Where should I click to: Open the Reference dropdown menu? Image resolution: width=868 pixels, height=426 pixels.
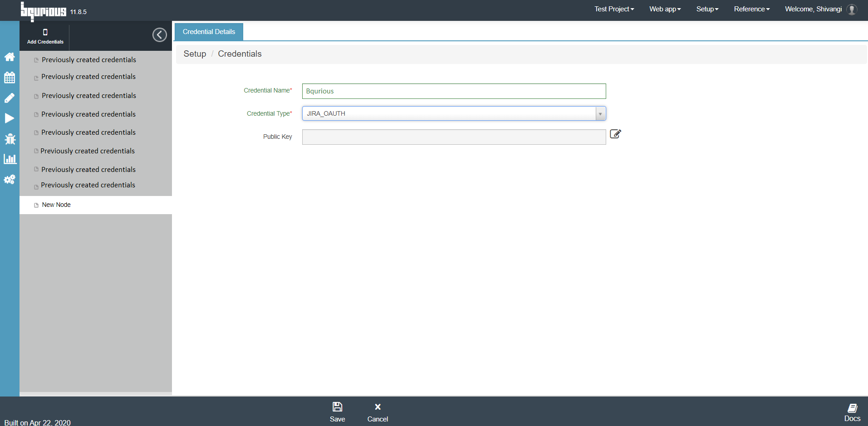pos(752,9)
